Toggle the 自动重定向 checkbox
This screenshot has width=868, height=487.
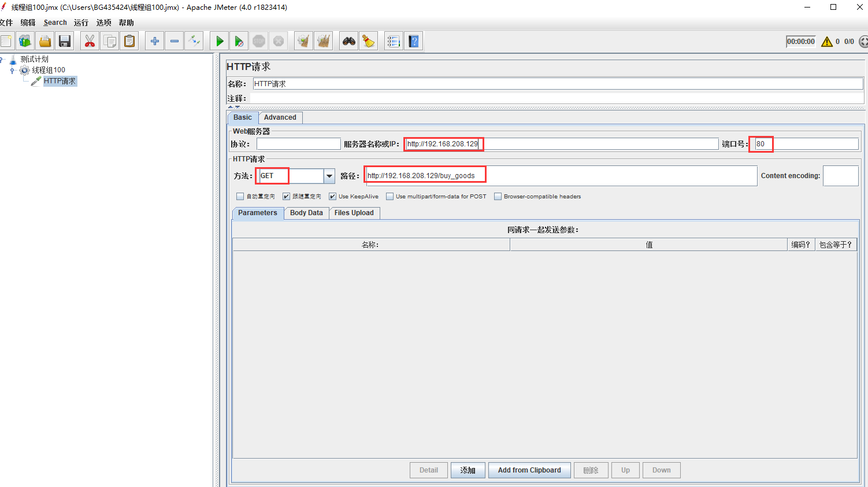click(x=240, y=197)
